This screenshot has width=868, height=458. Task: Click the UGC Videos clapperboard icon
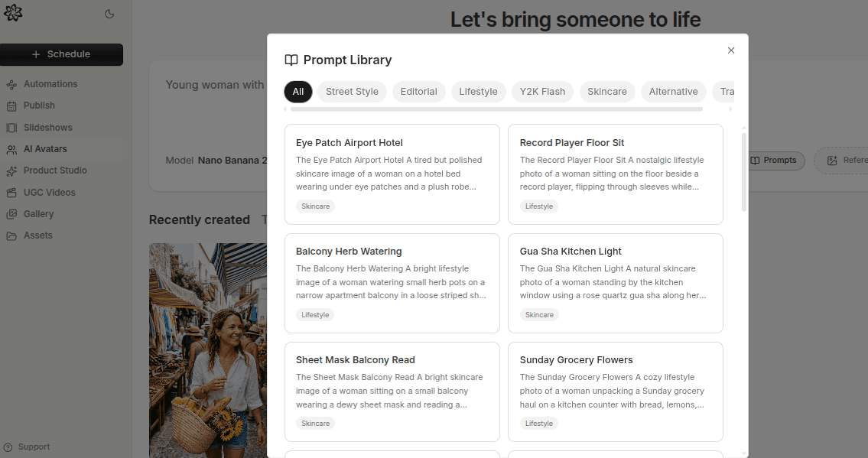click(11, 192)
